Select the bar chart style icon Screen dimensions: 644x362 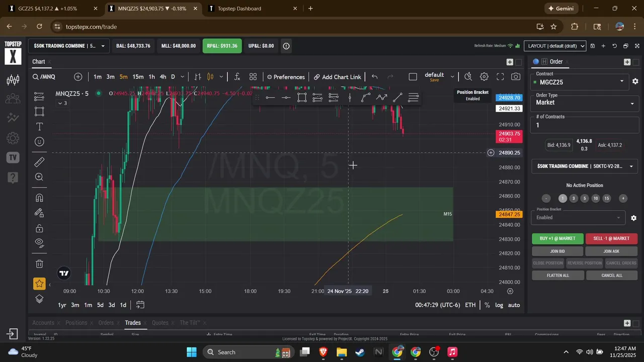click(198, 77)
